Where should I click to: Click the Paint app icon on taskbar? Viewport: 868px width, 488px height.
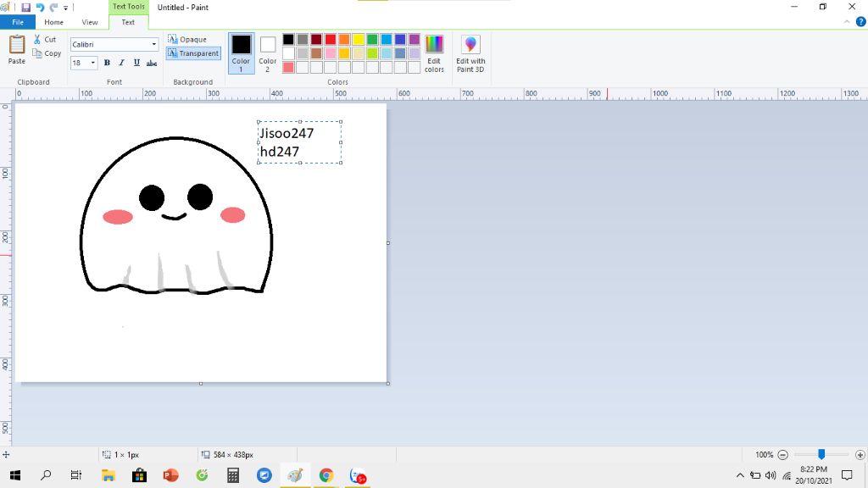pyautogui.click(x=295, y=475)
